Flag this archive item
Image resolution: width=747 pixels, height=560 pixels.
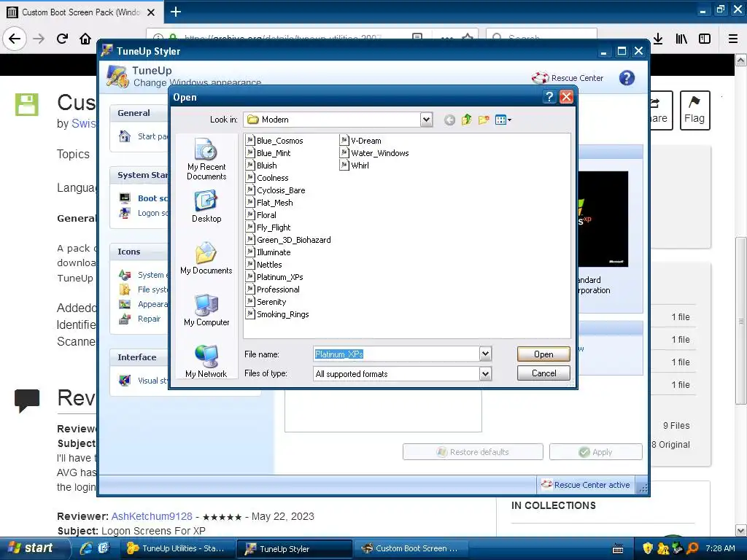[694, 110]
